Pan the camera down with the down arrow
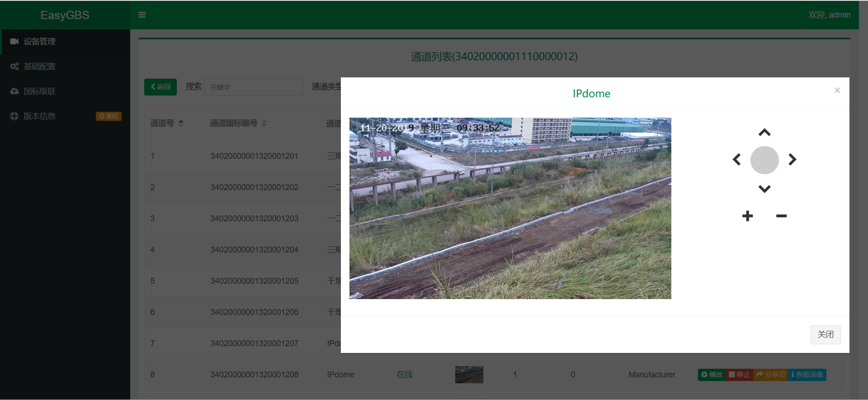The image size is (868, 400). [764, 189]
